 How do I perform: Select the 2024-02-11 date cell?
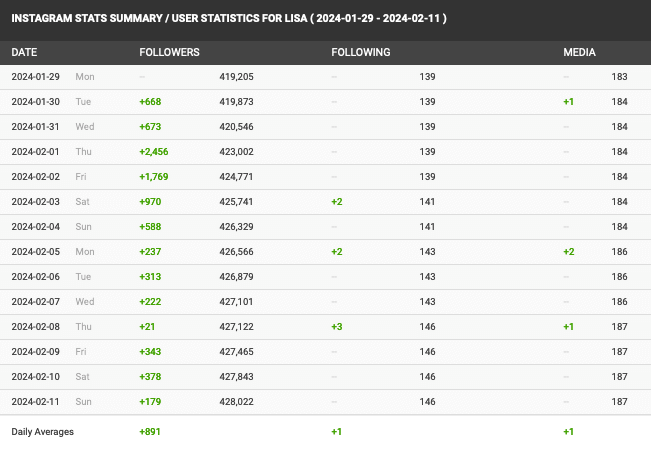coord(36,402)
